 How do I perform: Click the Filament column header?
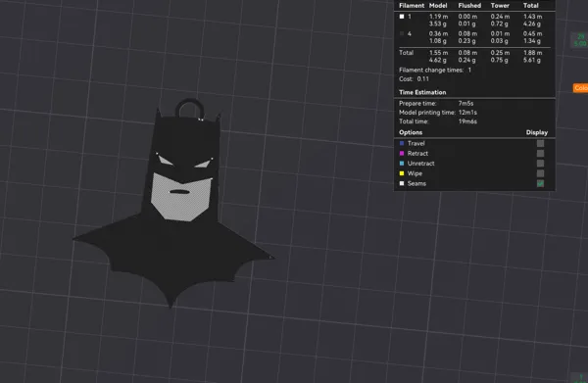tap(412, 6)
